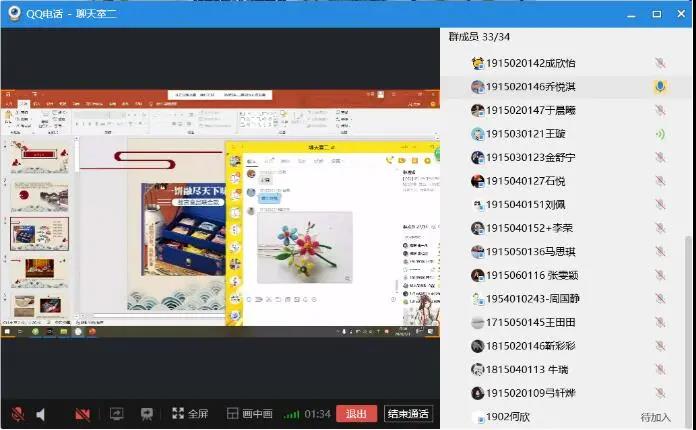Click avatar of 1954010243-周国静

(x=479, y=299)
